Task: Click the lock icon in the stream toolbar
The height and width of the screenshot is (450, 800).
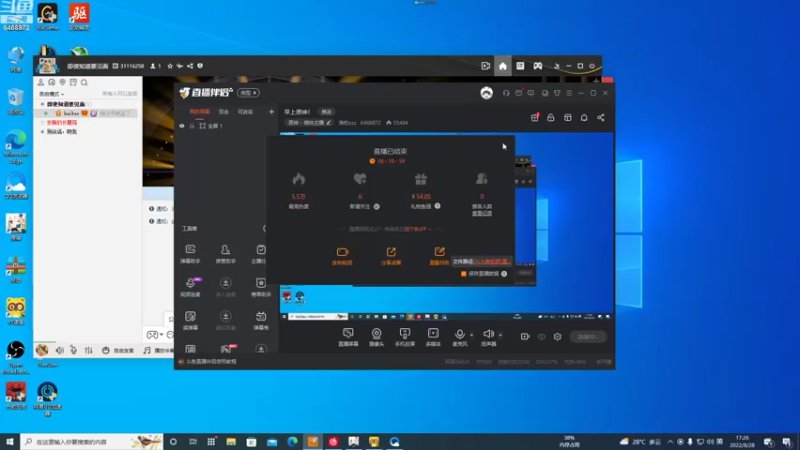Action: point(551,117)
